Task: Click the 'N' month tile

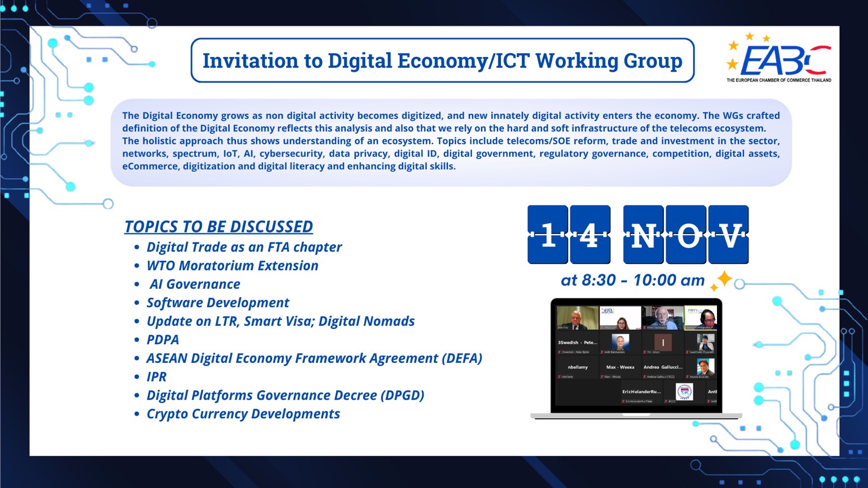Action: pyautogui.click(x=643, y=234)
